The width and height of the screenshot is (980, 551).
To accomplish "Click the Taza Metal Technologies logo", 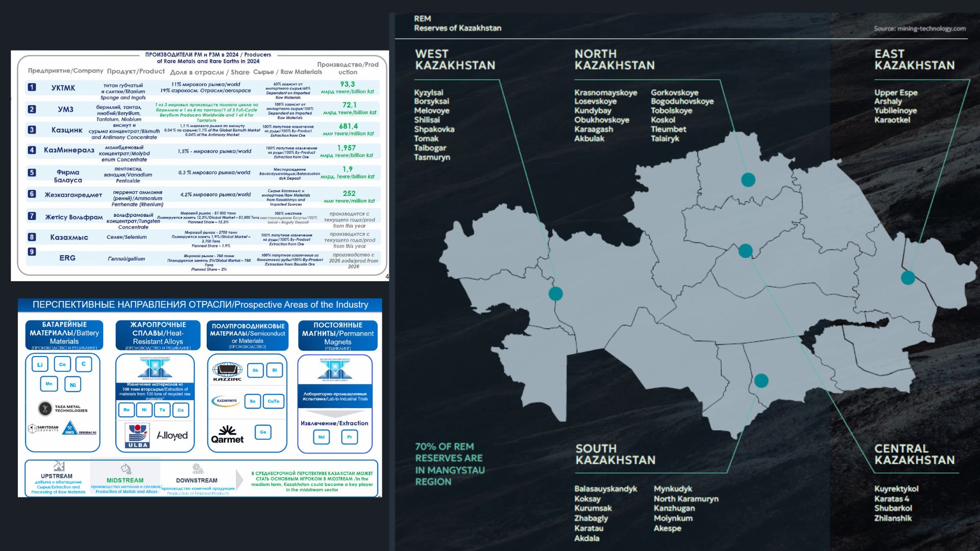I will [x=63, y=409].
